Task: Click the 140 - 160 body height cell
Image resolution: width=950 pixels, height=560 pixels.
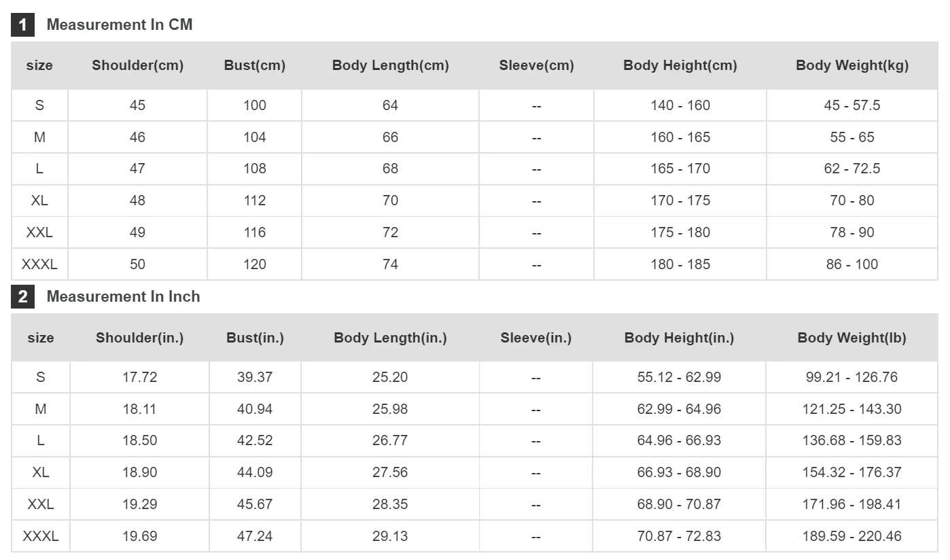Action: (680, 105)
